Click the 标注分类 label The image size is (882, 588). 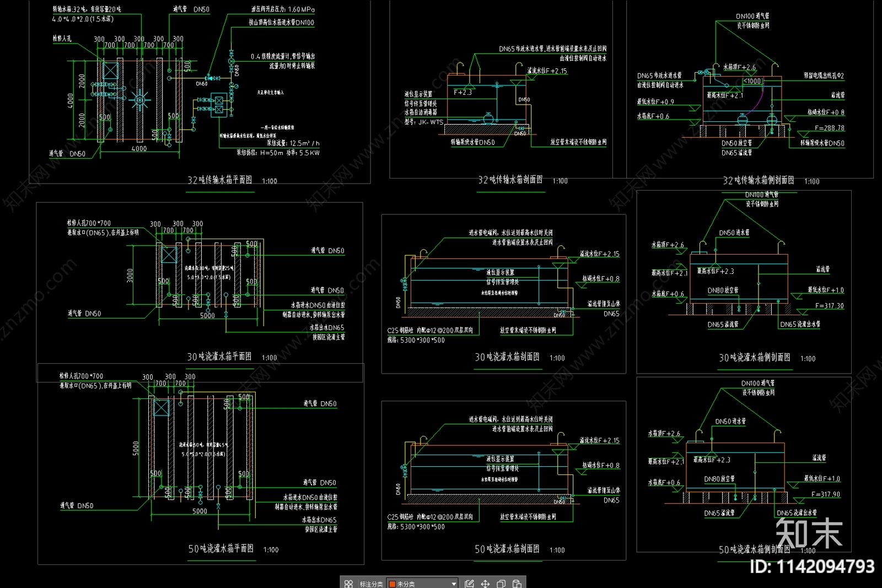(371, 584)
